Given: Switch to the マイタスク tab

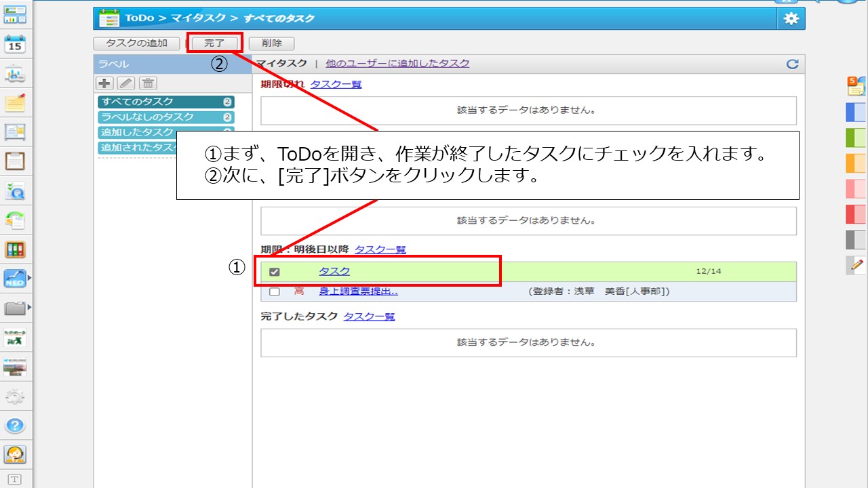Looking at the screenshot, I should [x=281, y=63].
